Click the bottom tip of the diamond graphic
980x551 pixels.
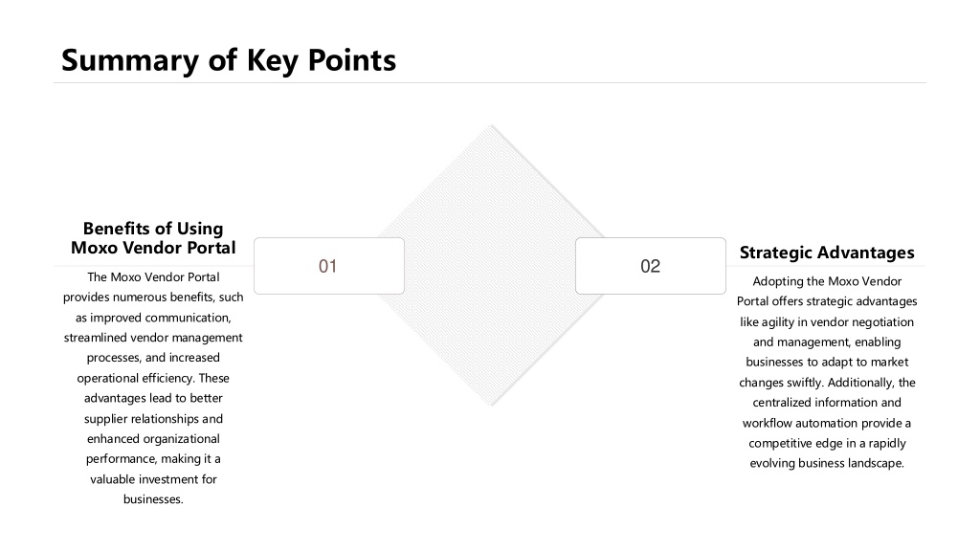point(491,405)
